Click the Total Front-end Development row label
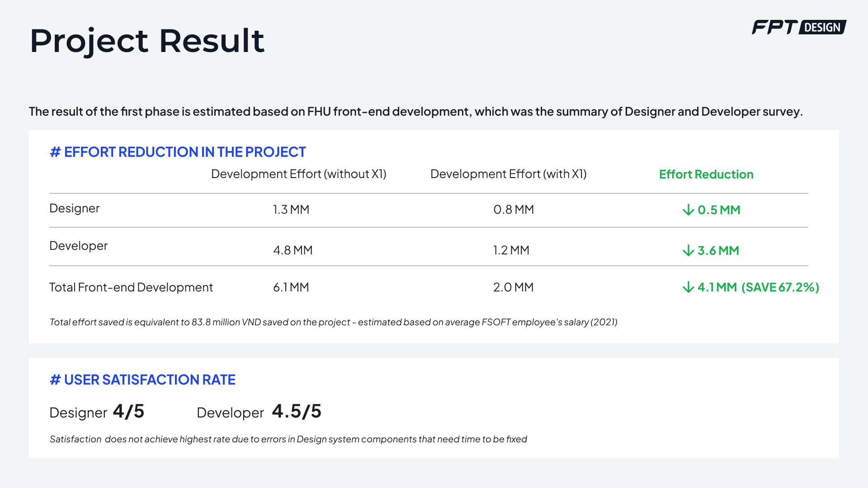The height and width of the screenshot is (488, 868). 131,287
